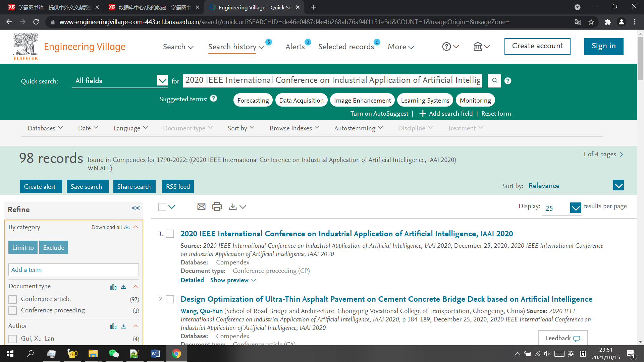Open Document type facet chart icon
Viewport: 644px width, 362px height.
pyautogui.click(x=113, y=287)
